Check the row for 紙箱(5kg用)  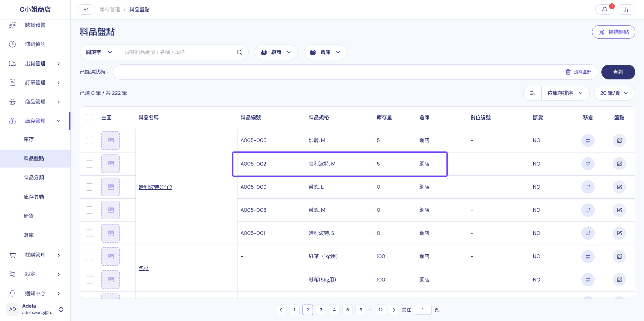[x=90, y=279]
